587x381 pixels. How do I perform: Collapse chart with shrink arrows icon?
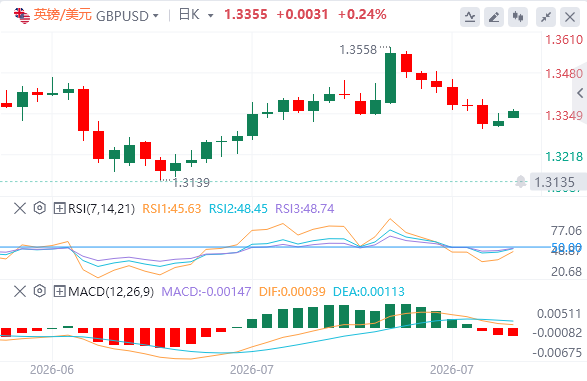[x=546, y=17]
